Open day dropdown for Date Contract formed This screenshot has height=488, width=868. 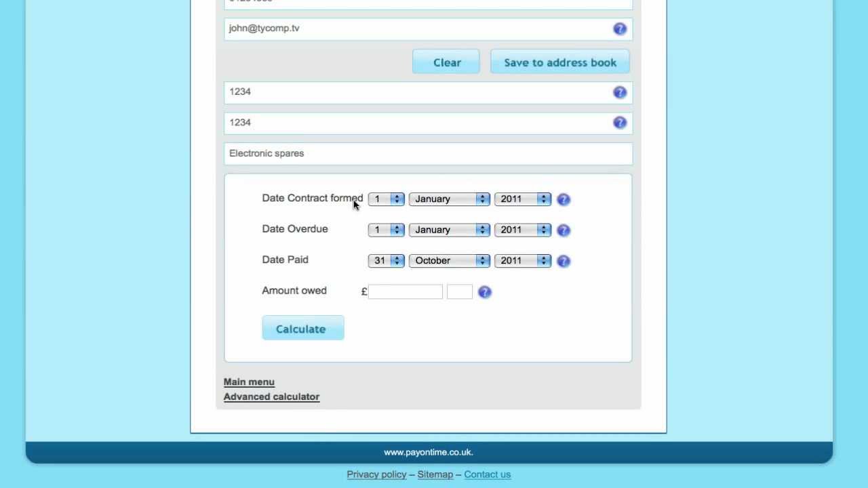[x=387, y=199]
